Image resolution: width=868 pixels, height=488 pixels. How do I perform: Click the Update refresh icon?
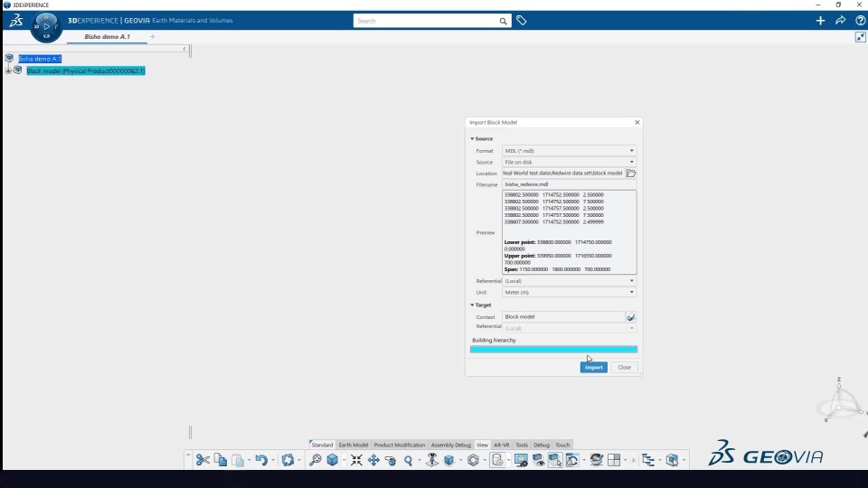pyautogui.click(x=288, y=460)
